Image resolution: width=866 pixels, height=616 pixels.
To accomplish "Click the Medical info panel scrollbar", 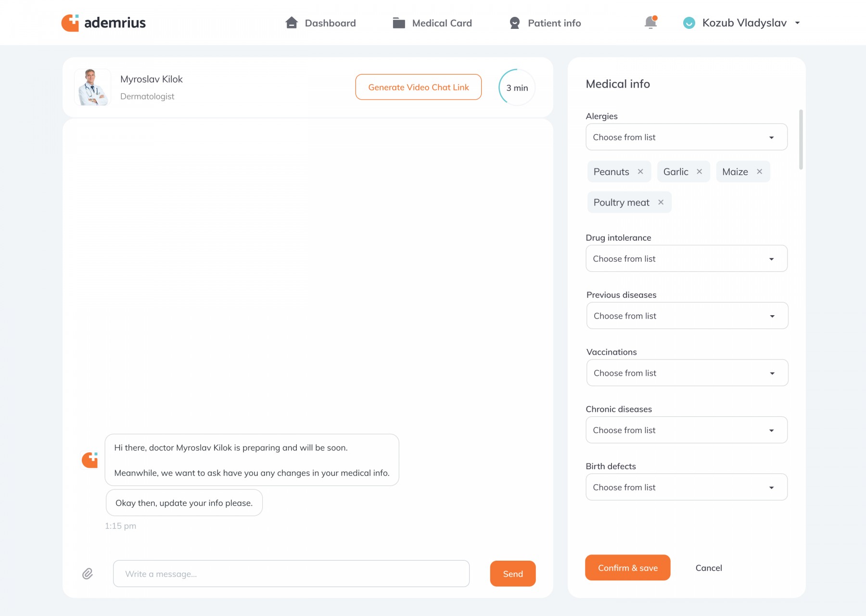I will point(801,140).
